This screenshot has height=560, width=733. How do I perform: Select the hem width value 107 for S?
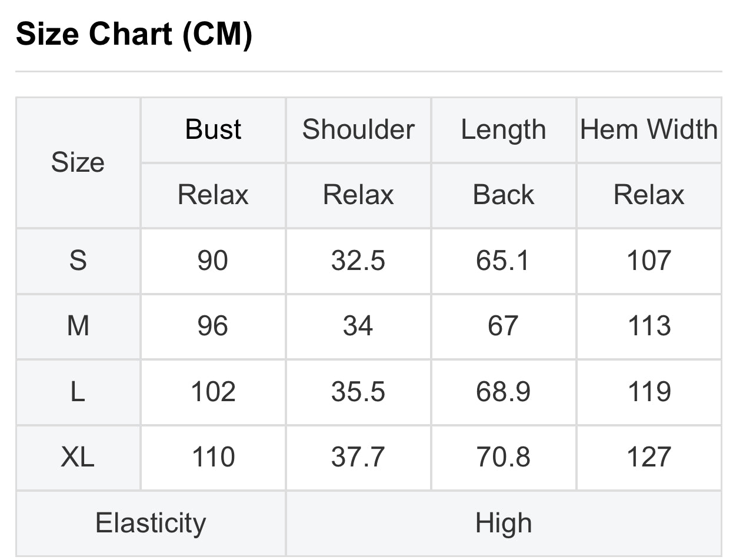pos(649,261)
